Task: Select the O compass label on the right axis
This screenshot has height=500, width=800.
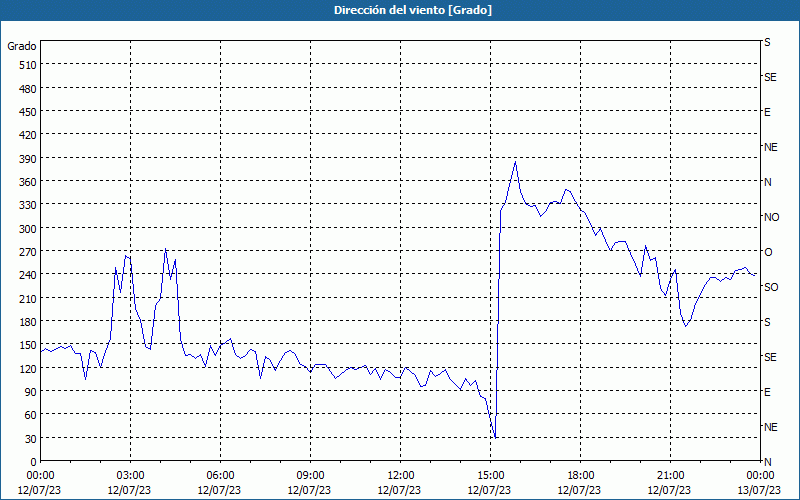Action: pos(768,252)
